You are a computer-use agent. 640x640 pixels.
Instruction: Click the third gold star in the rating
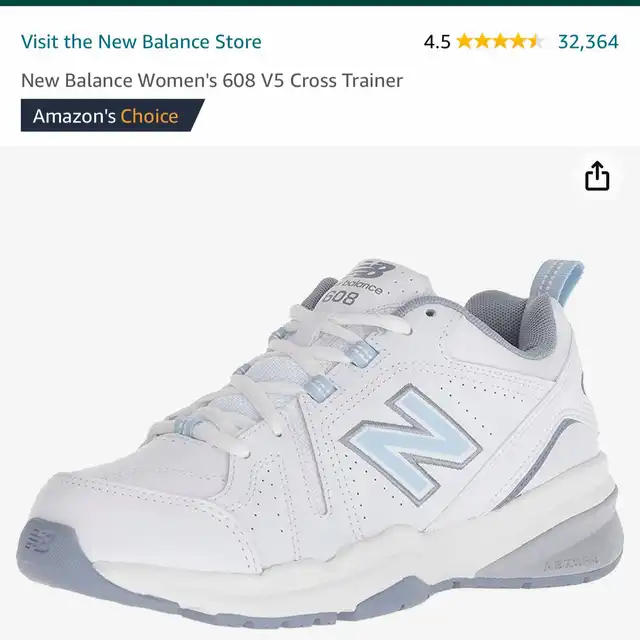pyautogui.click(x=500, y=41)
